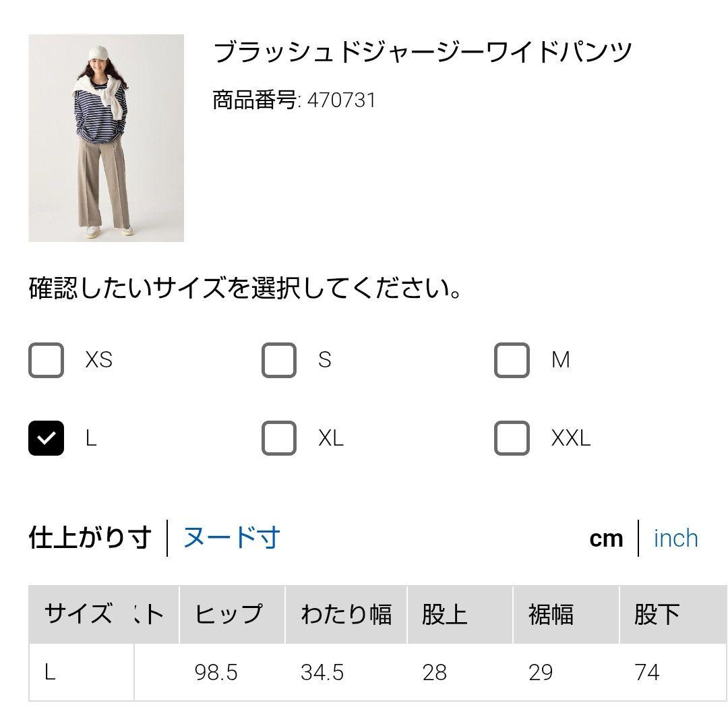728x728 pixels.
Task: Click the サイズ column header
Action: click(78, 614)
